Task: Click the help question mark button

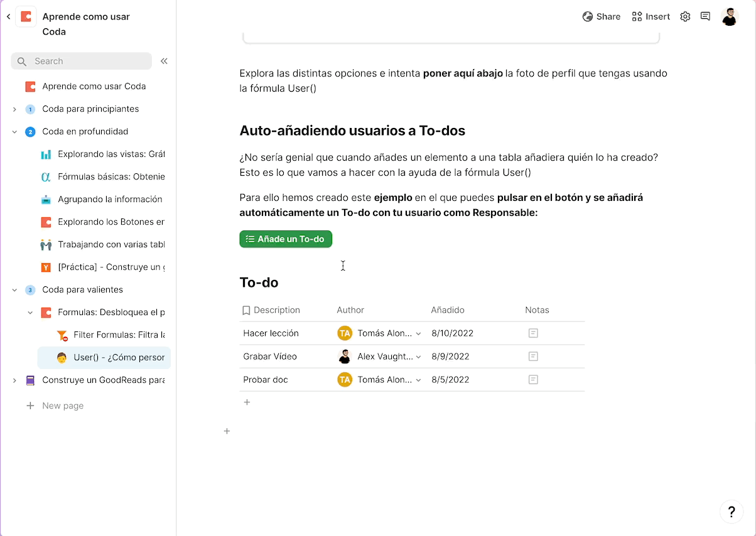Action: 732,512
